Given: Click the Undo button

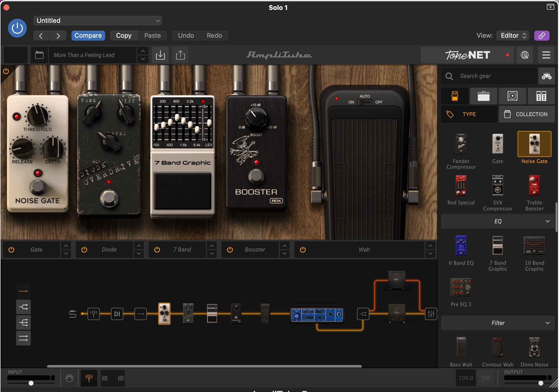Looking at the screenshot, I should 186,35.
